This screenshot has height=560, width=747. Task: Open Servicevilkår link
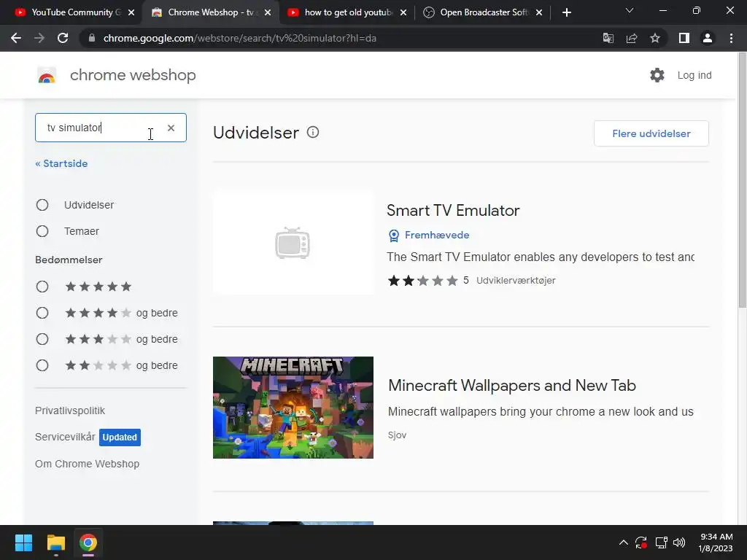[x=65, y=437]
